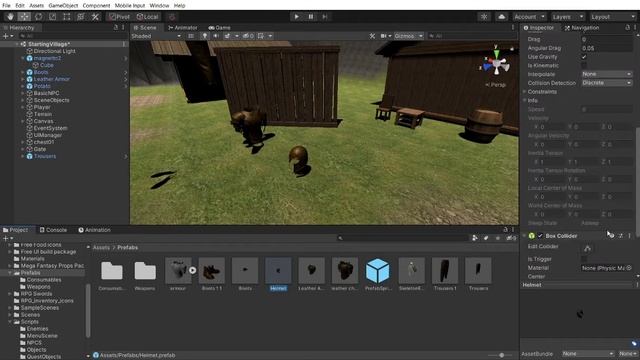
Task: Click Assets in breadcrumb path
Action: (x=101, y=247)
